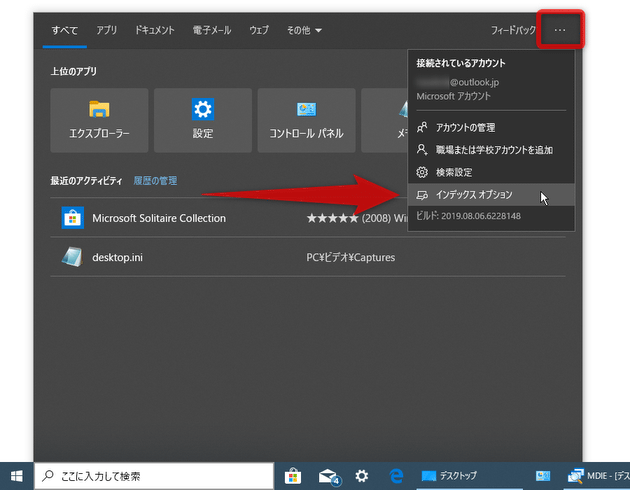Click Microsoft Solitaire Collection store icon

(x=73, y=218)
